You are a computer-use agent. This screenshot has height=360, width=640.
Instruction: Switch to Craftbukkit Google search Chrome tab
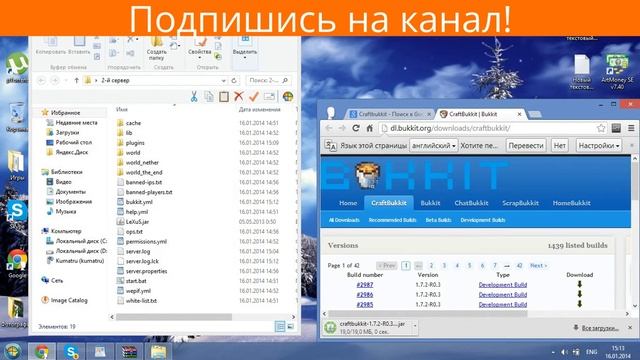click(391, 114)
